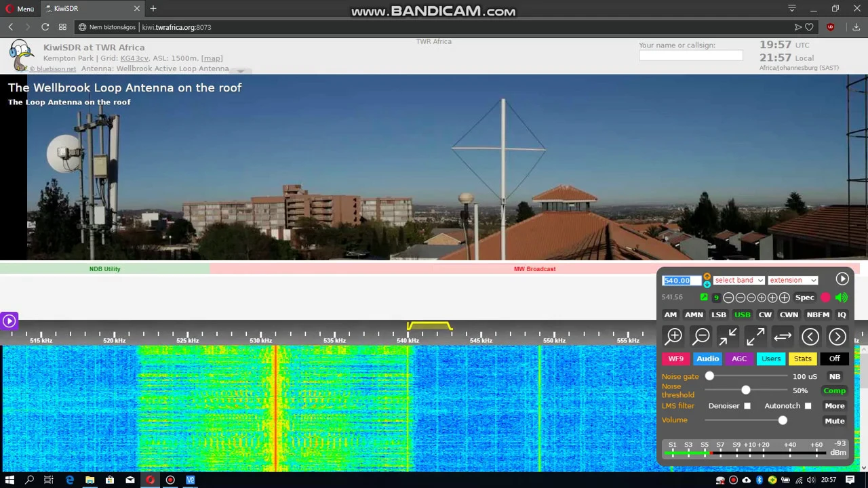The image size is (868, 488).
Task: Show the Users tab
Action: [x=771, y=359]
